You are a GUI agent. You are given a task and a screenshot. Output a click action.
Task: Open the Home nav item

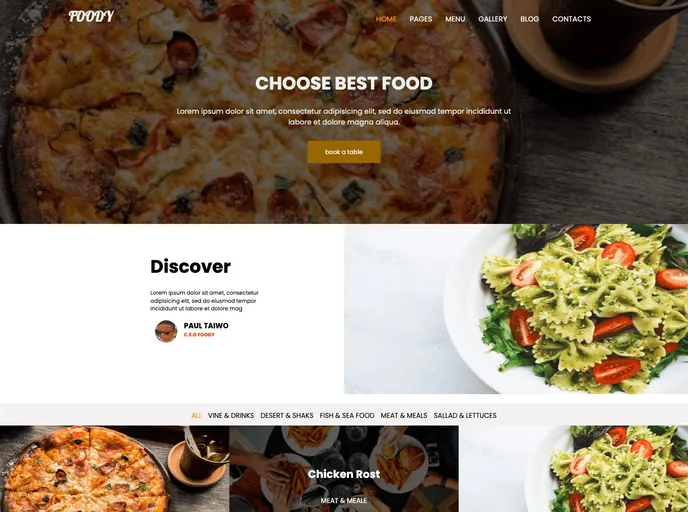386,19
